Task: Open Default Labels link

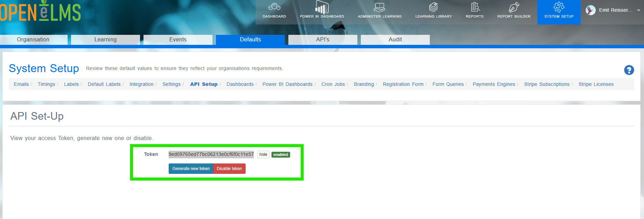Action: click(104, 84)
